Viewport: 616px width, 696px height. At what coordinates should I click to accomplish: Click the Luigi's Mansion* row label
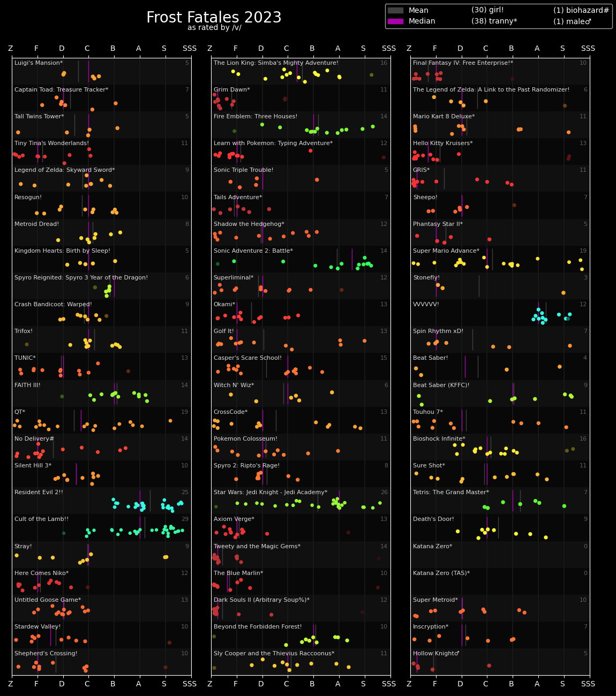(x=39, y=63)
